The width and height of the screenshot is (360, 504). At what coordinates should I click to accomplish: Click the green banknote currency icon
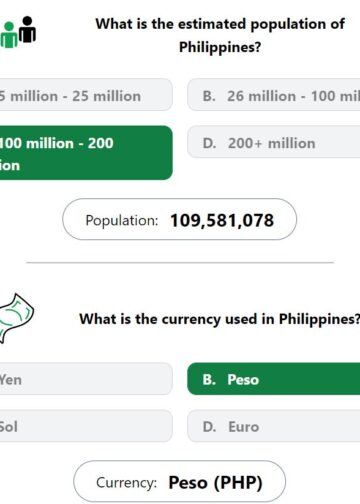[x=15, y=318]
